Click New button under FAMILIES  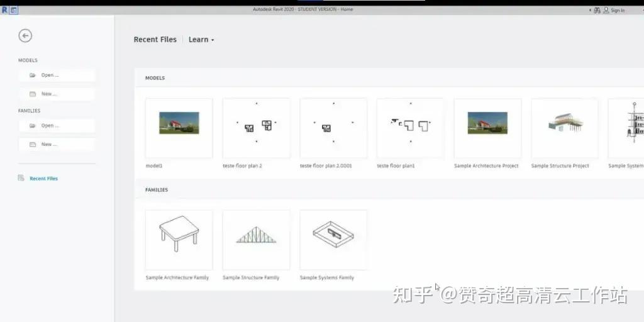coord(57,145)
